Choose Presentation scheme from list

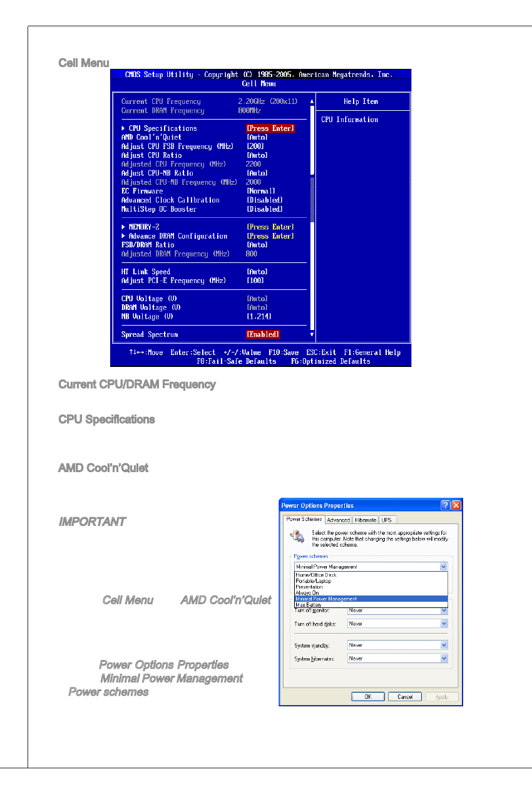[371, 587]
